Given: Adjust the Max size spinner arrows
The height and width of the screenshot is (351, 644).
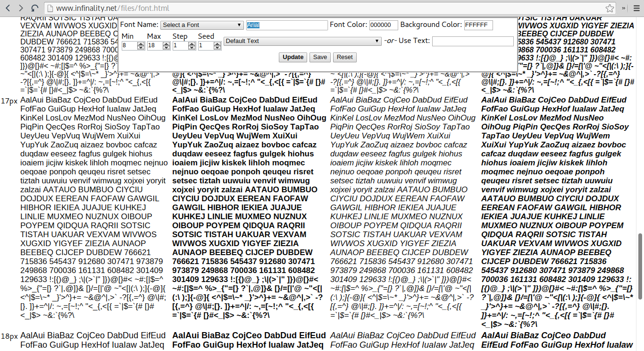Looking at the screenshot, I should [166, 46].
